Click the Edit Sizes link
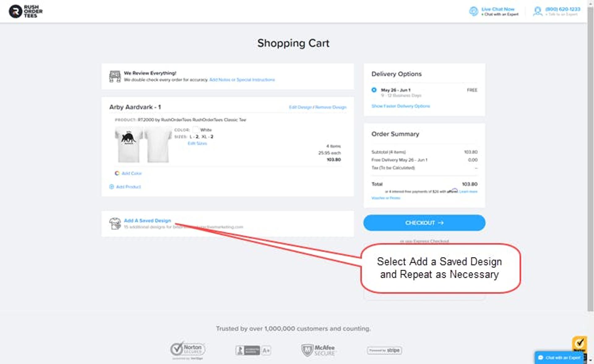The image size is (594, 364). (197, 143)
